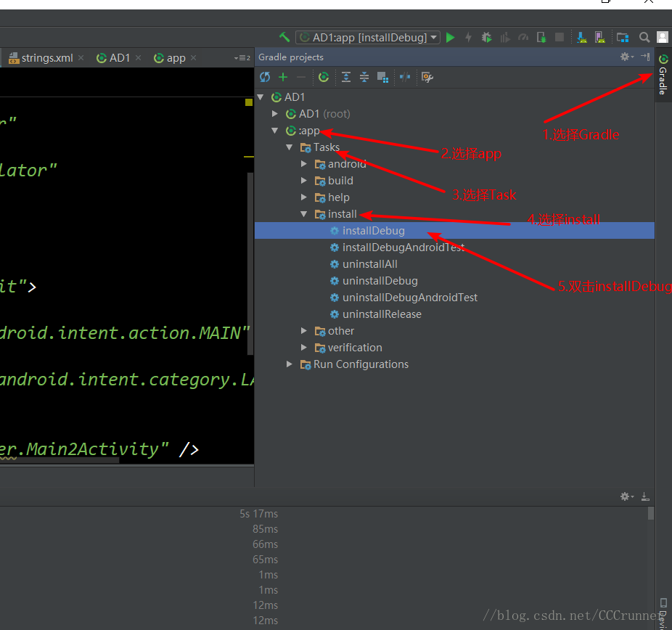Open the hidden editor tabs list dropdown
672x630 pixels.
(242, 58)
